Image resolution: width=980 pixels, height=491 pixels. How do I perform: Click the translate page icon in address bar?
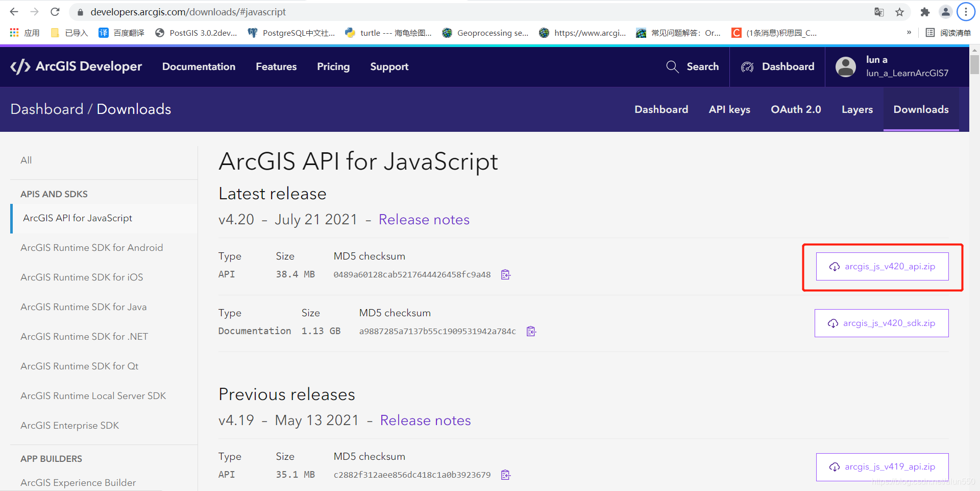click(x=879, y=12)
